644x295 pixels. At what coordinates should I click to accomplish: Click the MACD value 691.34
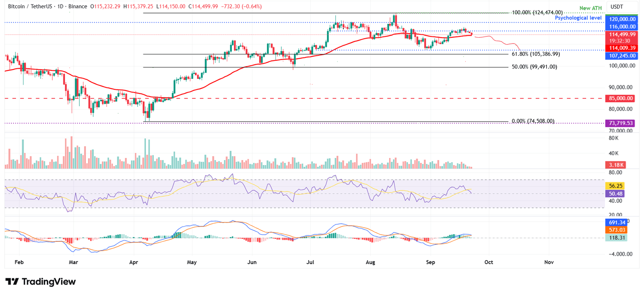pos(615,223)
